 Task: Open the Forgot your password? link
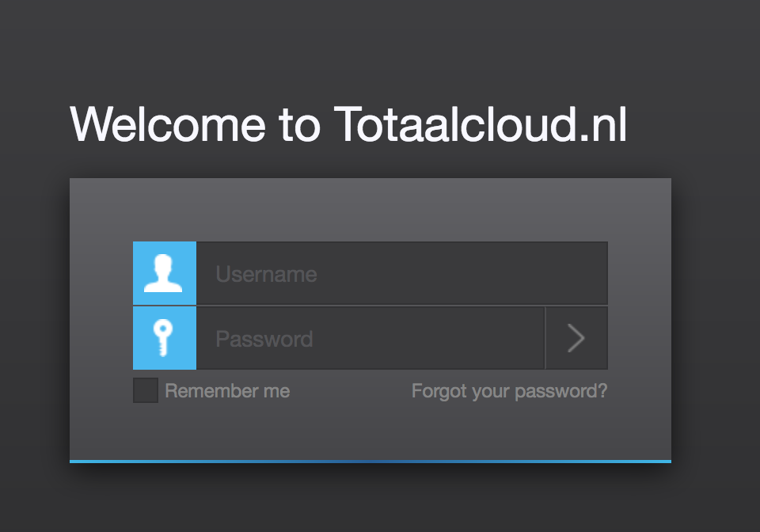coord(509,392)
